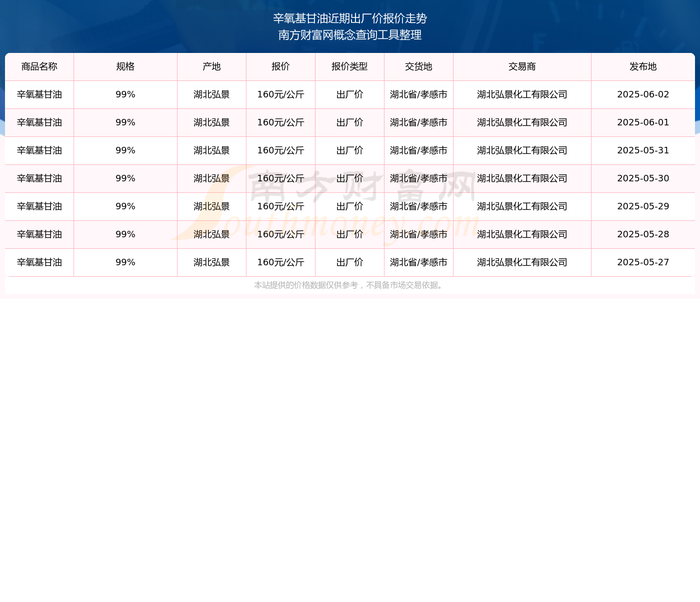Viewport: 700px width, 602px height.
Task: Click the subtitle 南方财富网概念查询工具整理
Action: (x=350, y=35)
